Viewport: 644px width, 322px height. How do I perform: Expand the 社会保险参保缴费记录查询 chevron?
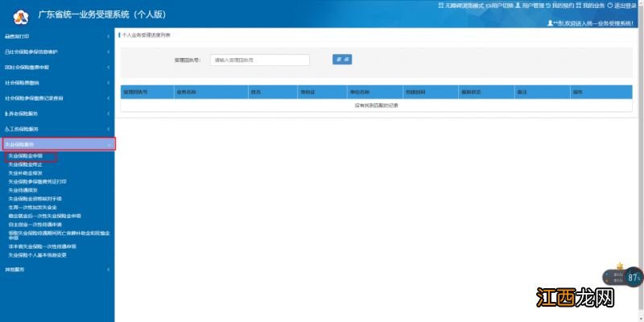(x=109, y=98)
